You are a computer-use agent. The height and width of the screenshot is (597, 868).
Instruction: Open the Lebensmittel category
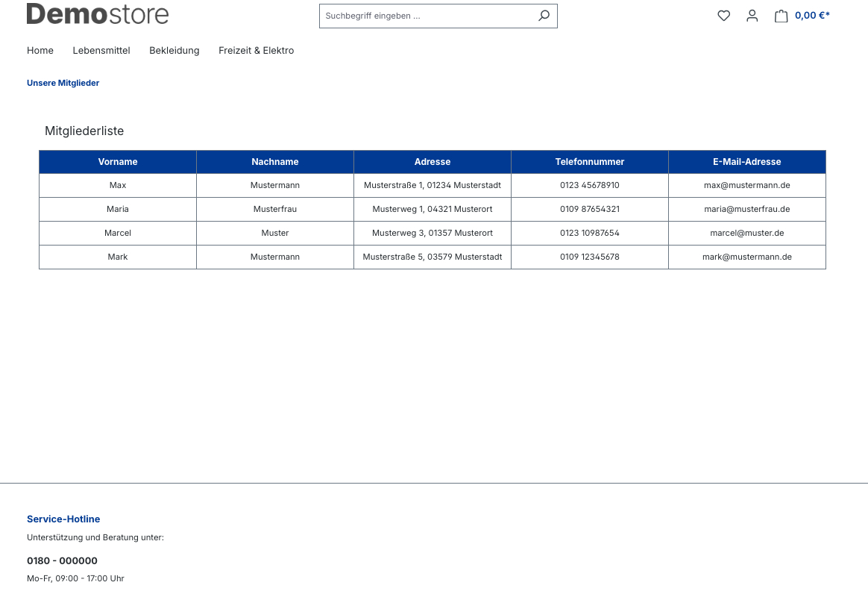[x=101, y=51]
